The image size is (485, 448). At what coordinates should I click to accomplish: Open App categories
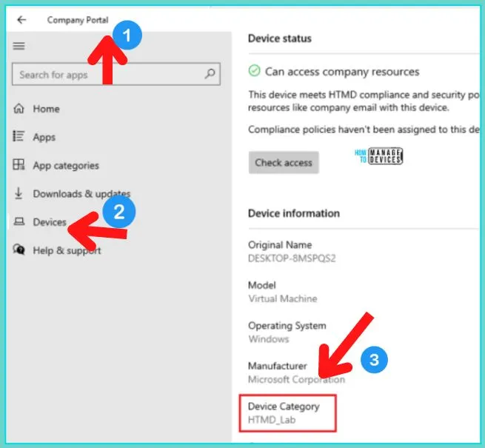(66, 166)
